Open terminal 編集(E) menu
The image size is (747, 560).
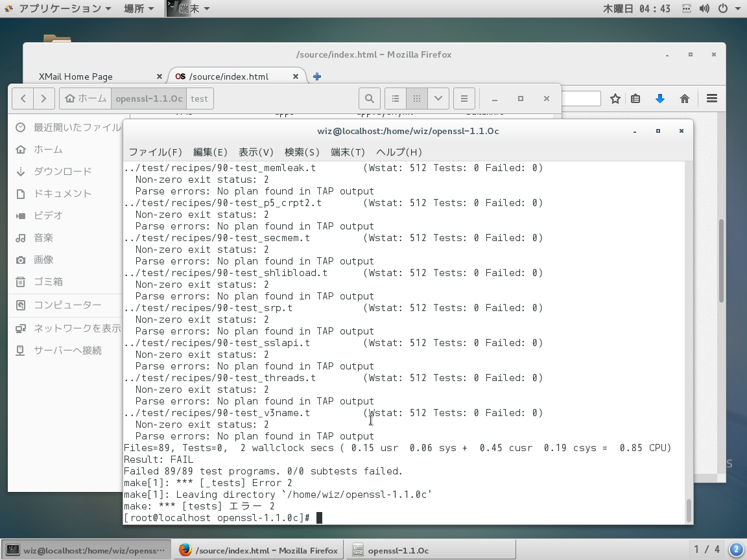click(x=210, y=152)
